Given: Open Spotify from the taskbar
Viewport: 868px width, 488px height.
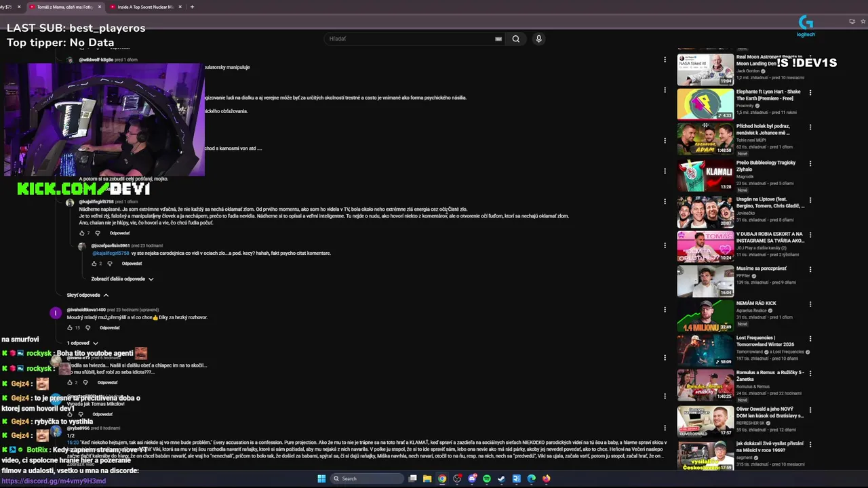Looking at the screenshot, I should [487, 479].
